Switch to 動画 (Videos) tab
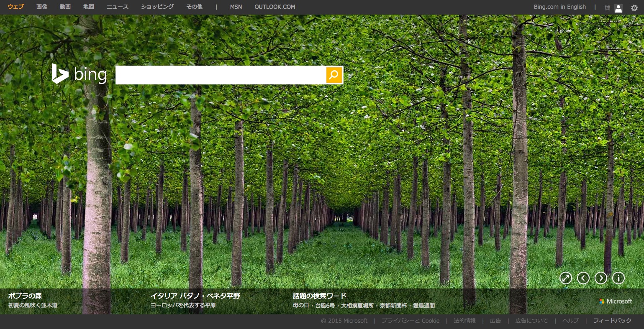 coord(65,7)
